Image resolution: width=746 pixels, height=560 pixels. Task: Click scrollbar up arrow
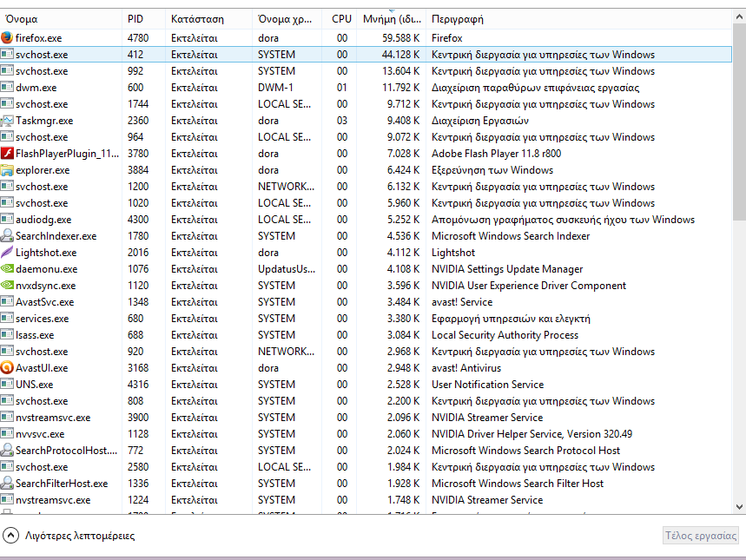click(x=739, y=16)
